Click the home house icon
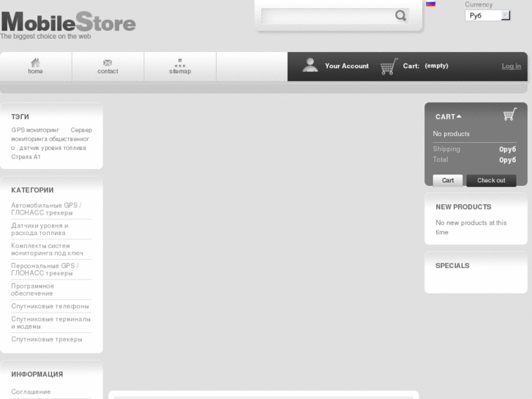532x399 pixels. (35, 62)
